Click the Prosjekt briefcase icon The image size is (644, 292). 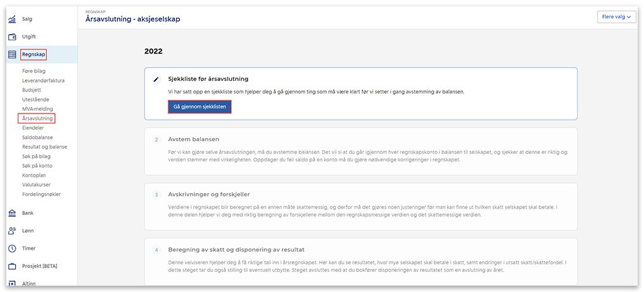[12, 266]
